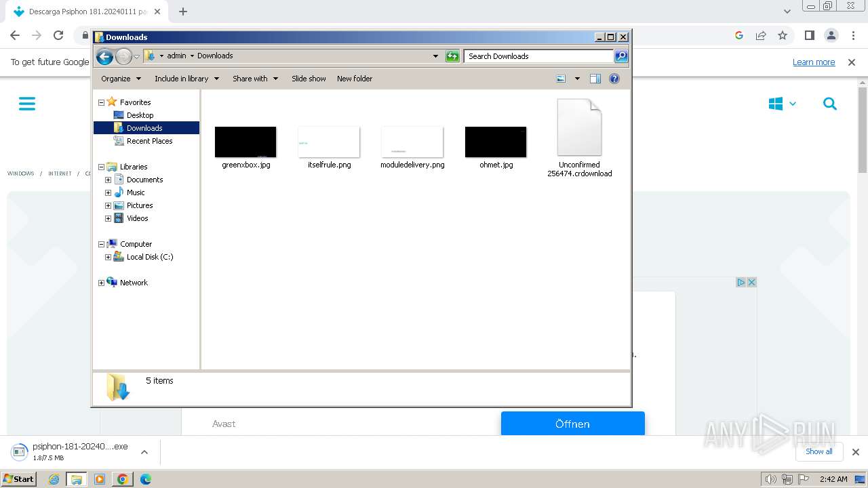This screenshot has height=488, width=868.
Task: Select greenxbox.jpg thumbnail
Action: click(245, 142)
